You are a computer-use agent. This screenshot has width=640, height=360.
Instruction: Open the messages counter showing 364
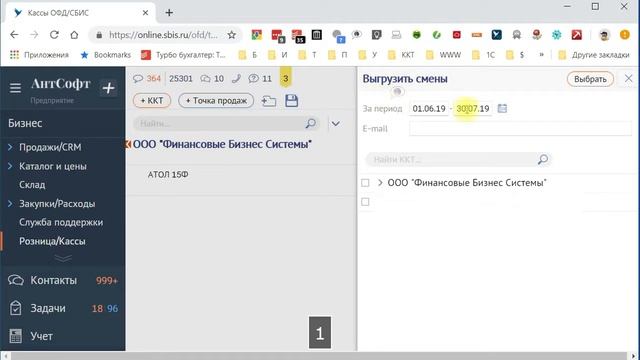click(147, 79)
